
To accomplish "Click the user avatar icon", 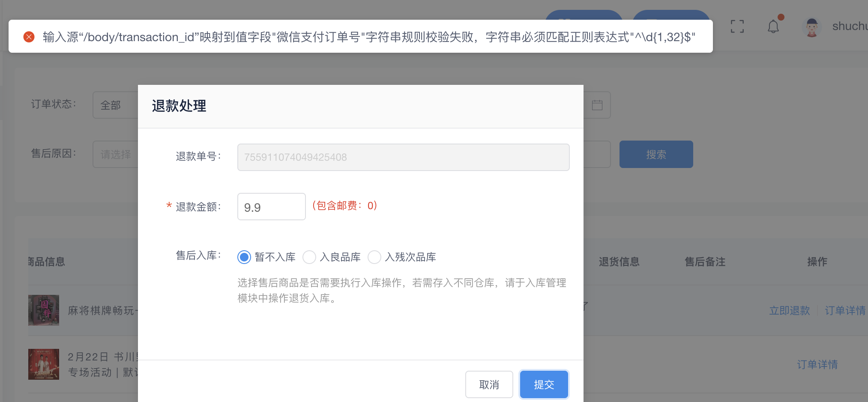I will click(811, 27).
